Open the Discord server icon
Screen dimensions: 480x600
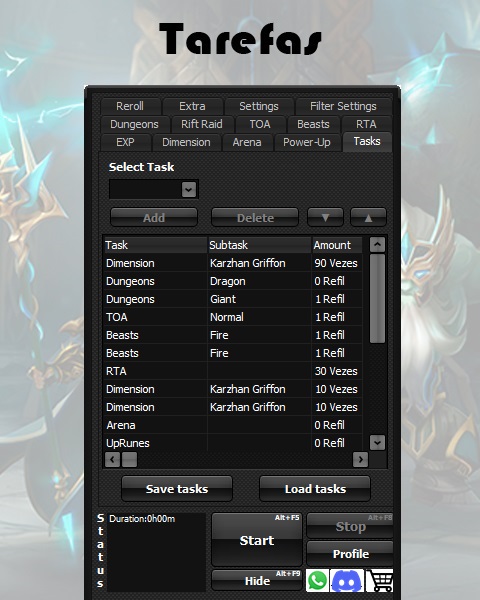tap(347, 580)
